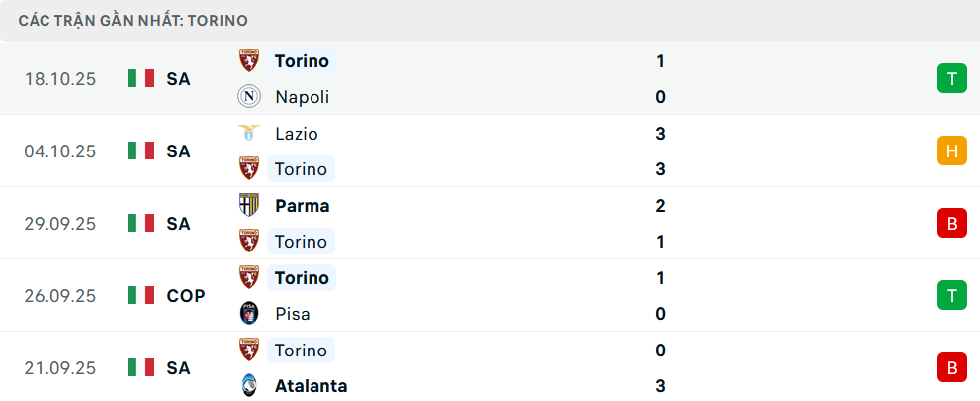This screenshot has width=980, height=401.
Task: Click the green T badge for Pisa match
Action: point(951,295)
